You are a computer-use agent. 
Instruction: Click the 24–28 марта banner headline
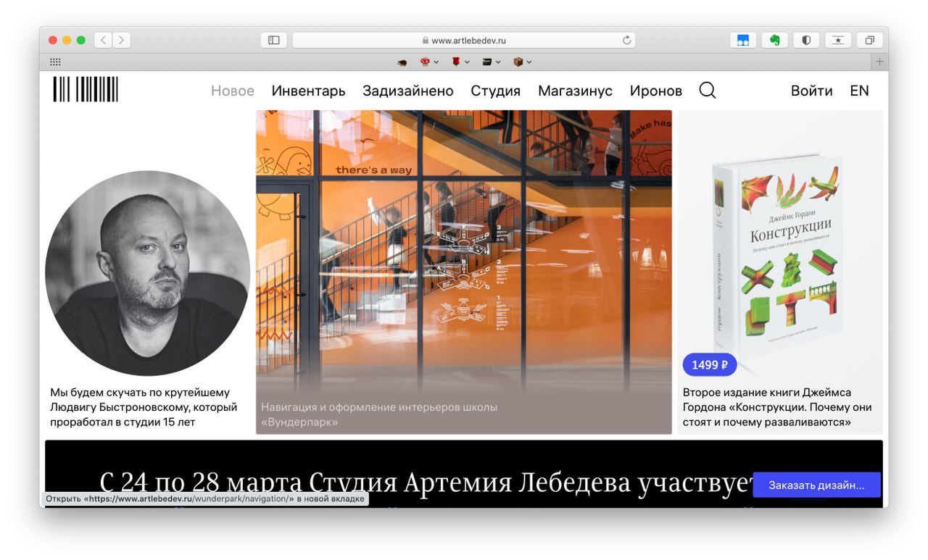425,483
